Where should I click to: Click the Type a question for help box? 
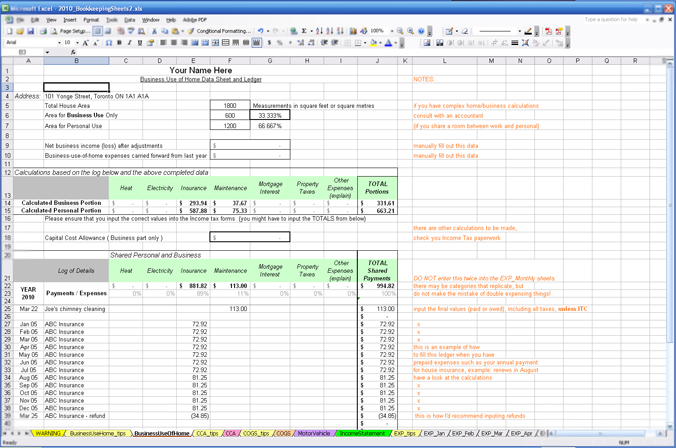point(611,19)
